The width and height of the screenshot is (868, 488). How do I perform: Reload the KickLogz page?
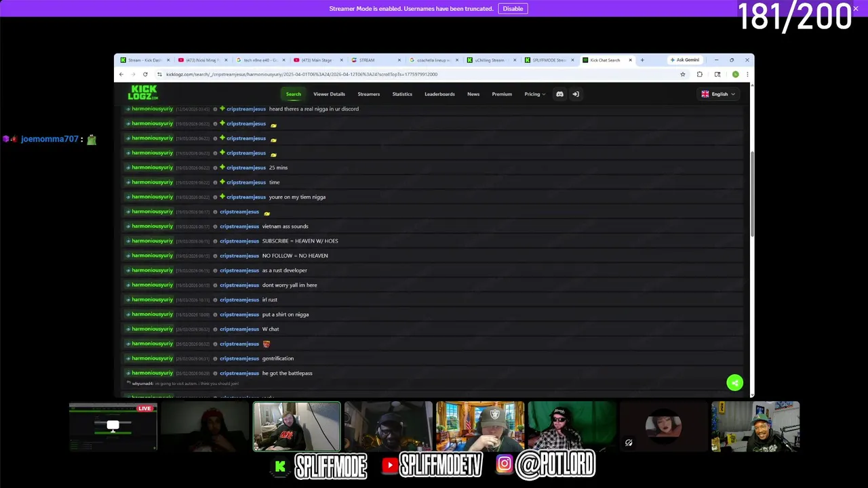(145, 75)
